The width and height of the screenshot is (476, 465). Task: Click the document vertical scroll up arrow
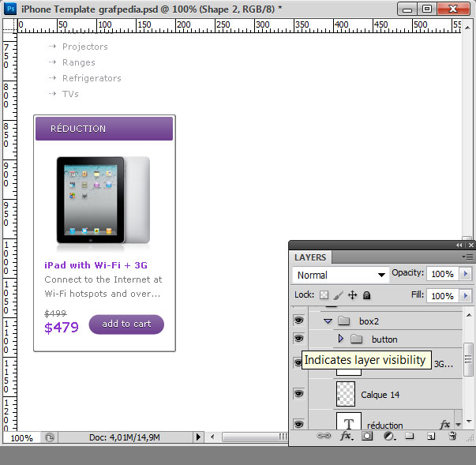tap(467, 28)
